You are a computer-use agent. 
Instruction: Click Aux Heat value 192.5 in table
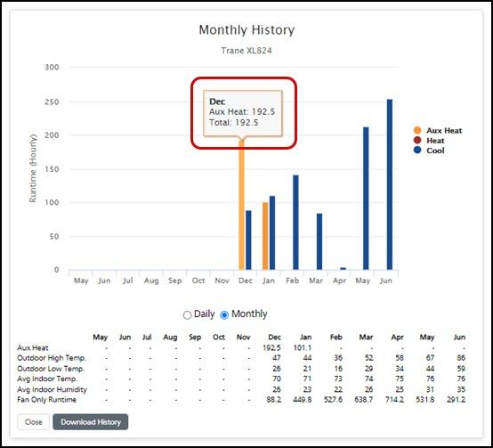[x=271, y=347]
